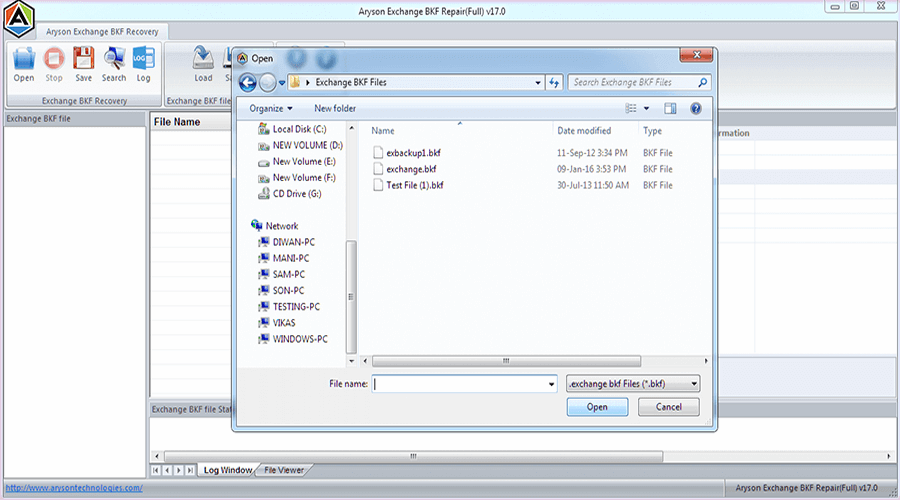Expand the address bar path dropdown
Image resolution: width=900 pixels, height=500 pixels.
click(538, 83)
